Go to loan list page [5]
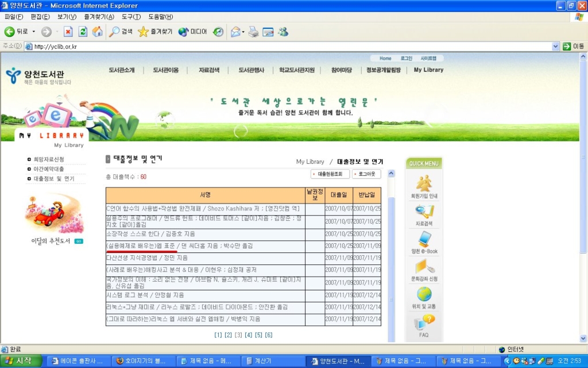 tap(258, 335)
